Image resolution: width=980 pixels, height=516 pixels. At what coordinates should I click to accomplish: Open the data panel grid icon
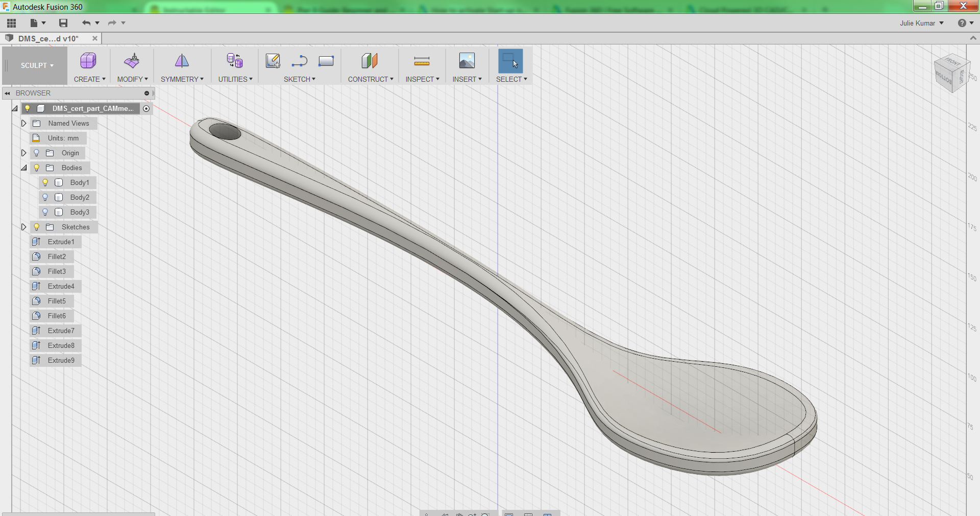11,23
